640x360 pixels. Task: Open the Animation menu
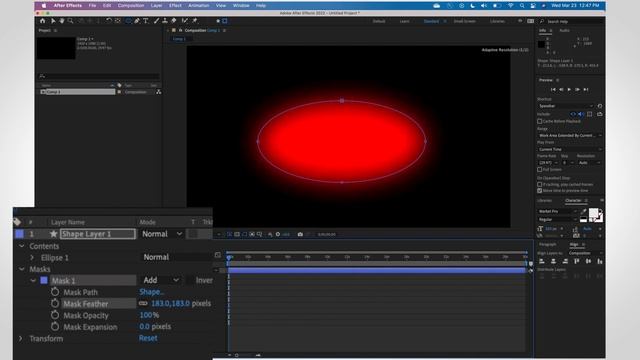[x=198, y=6]
